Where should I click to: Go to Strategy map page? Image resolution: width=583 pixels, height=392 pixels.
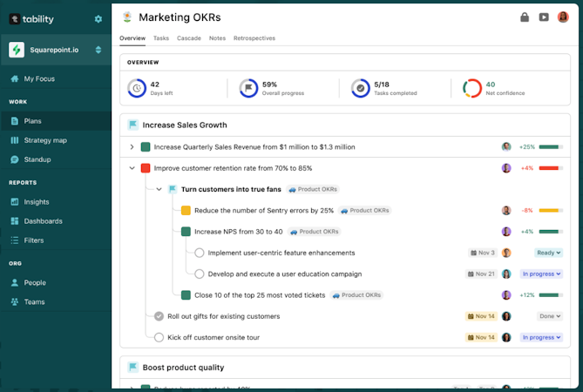45,140
